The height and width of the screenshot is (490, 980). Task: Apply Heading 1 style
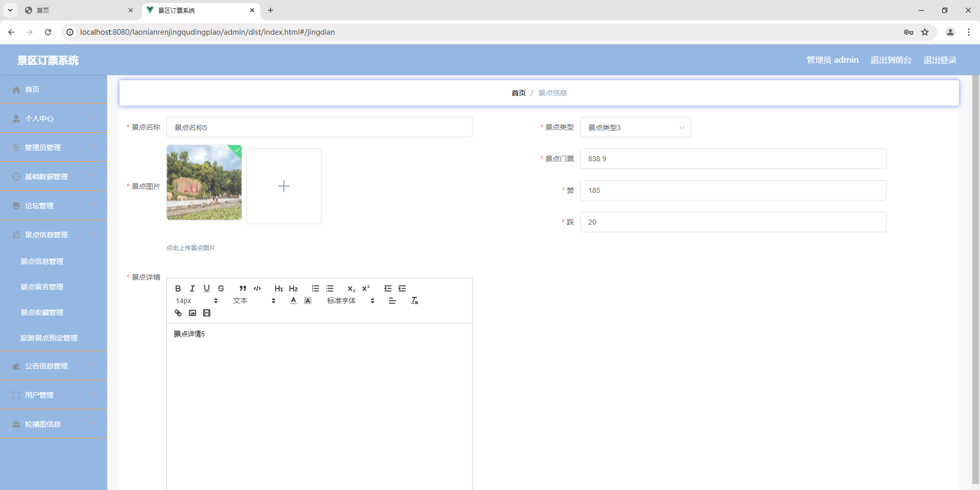point(279,288)
